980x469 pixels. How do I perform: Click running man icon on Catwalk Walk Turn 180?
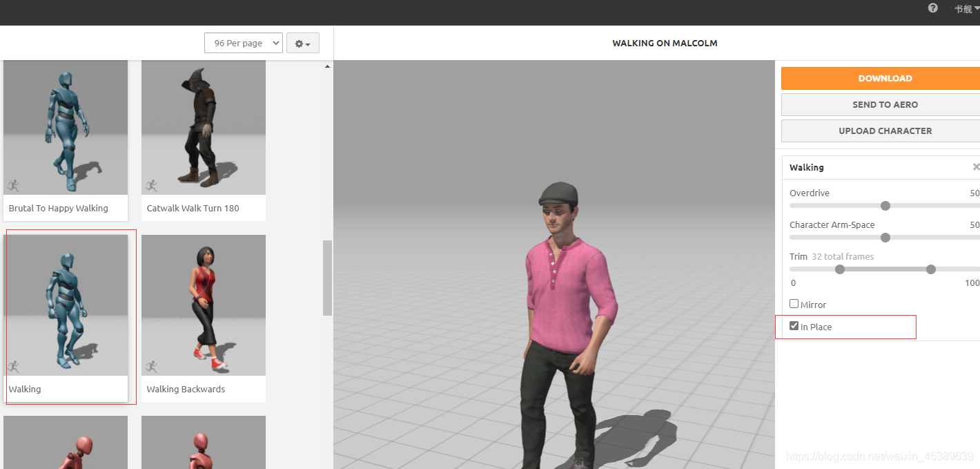click(151, 185)
